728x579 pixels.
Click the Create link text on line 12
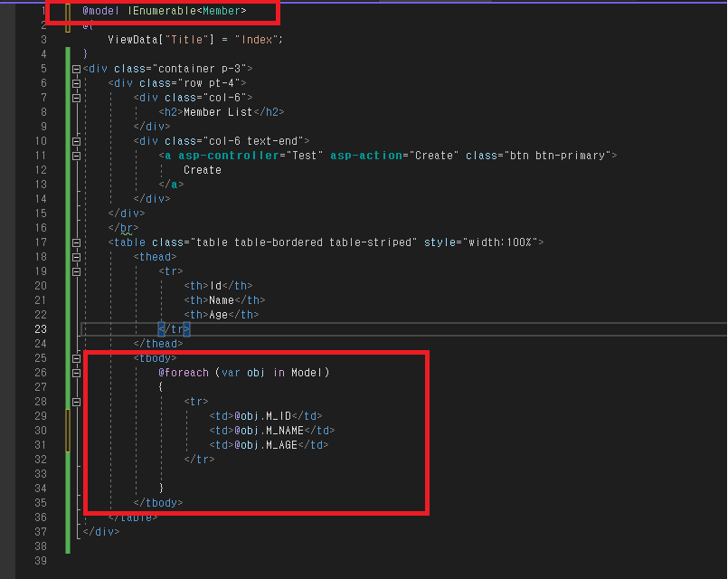[203, 170]
